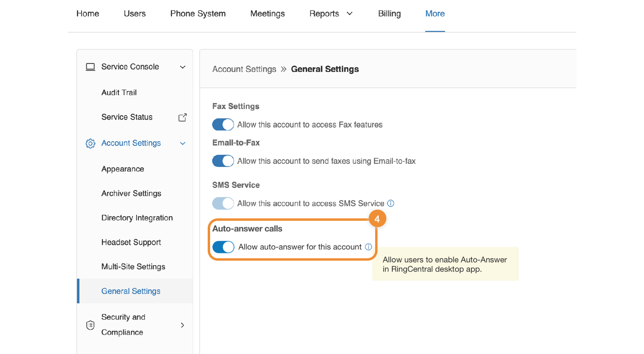Open Audit Trail in the sidebar

(x=119, y=93)
